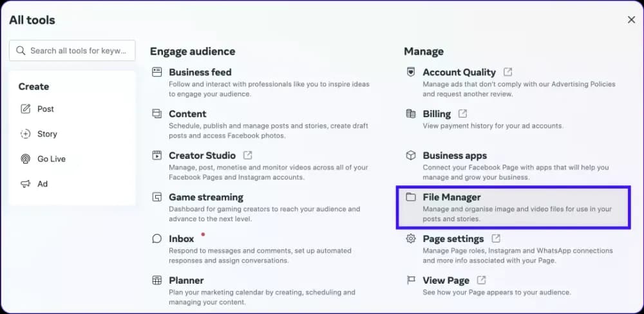Image resolution: width=644 pixels, height=314 pixels.
Task: Click the Content icon
Action: [x=156, y=114]
